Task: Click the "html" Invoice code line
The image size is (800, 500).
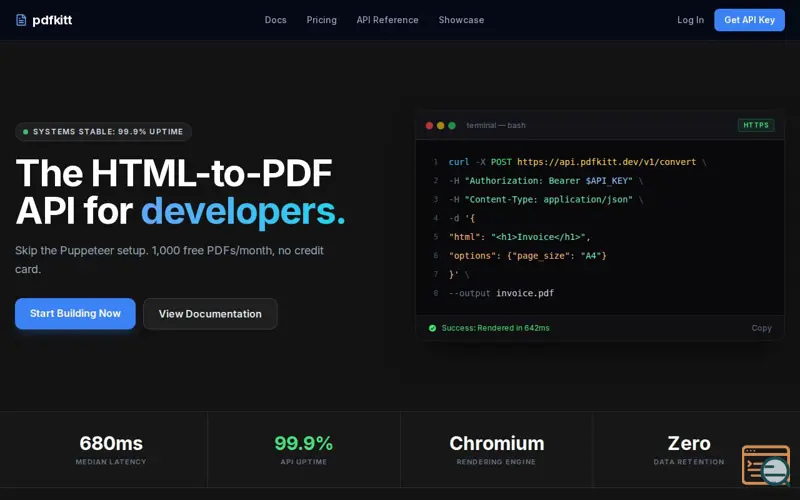Action: [x=519, y=237]
